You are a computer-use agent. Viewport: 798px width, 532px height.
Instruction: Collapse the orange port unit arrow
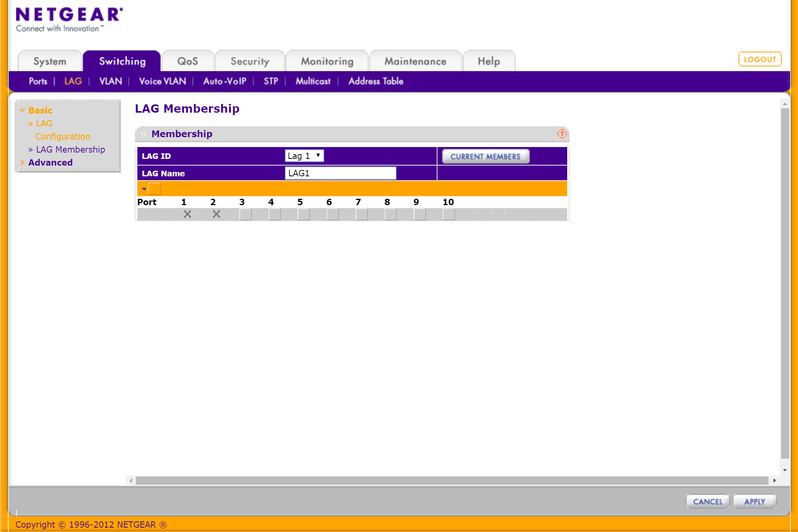(x=144, y=189)
